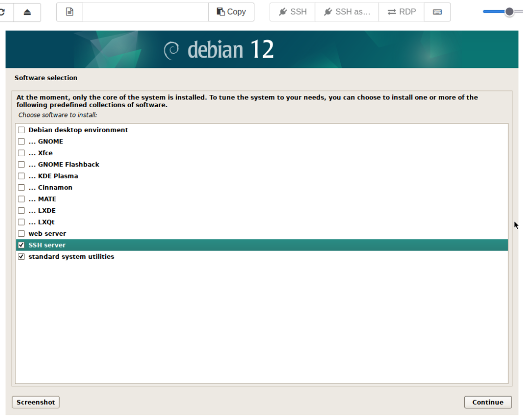The width and height of the screenshot is (523, 420).
Task: Connect using the SSH button
Action: 292,12
